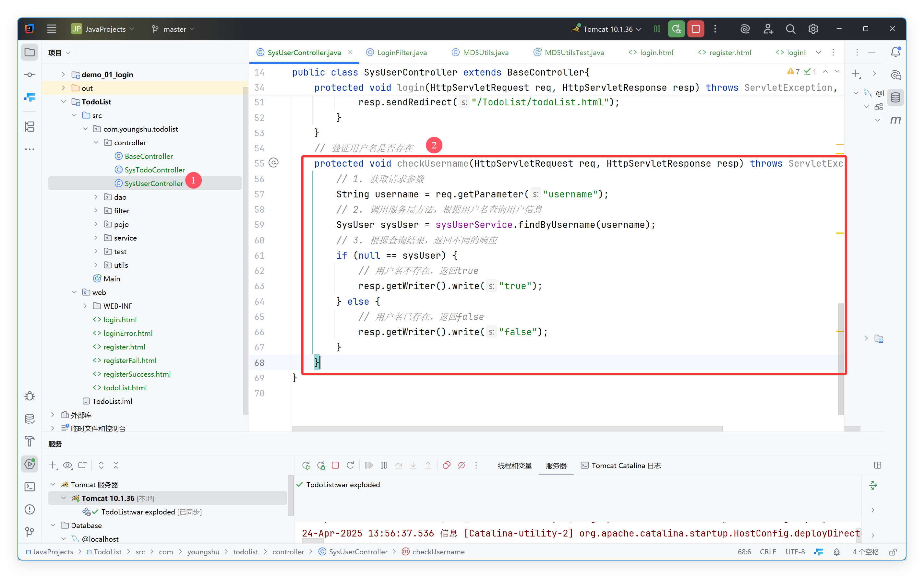Open the More tool windows ellipsis
The height and width of the screenshot is (578, 924).
point(30,149)
